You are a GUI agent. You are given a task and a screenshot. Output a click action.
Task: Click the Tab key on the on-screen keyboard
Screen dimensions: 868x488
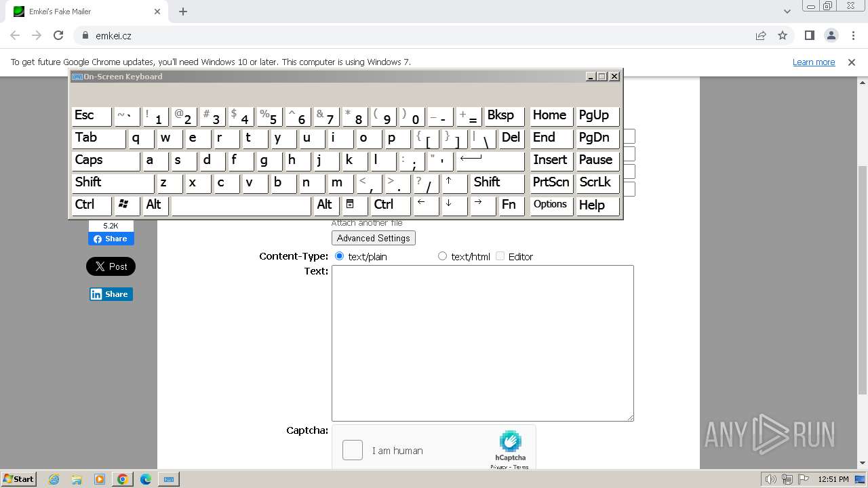(x=98, y=138)
